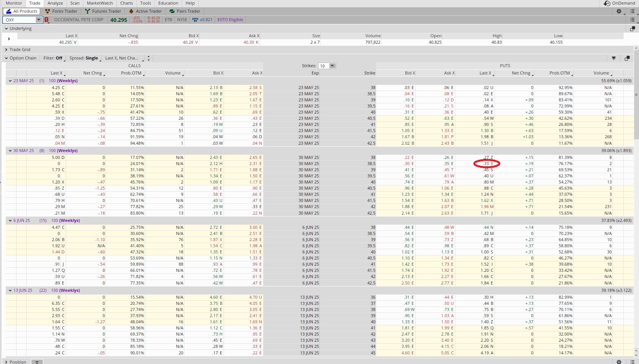This screenshot has width=639, height=364.
Task: Open the list menu in the Position bar
Action: coord(632,362)
